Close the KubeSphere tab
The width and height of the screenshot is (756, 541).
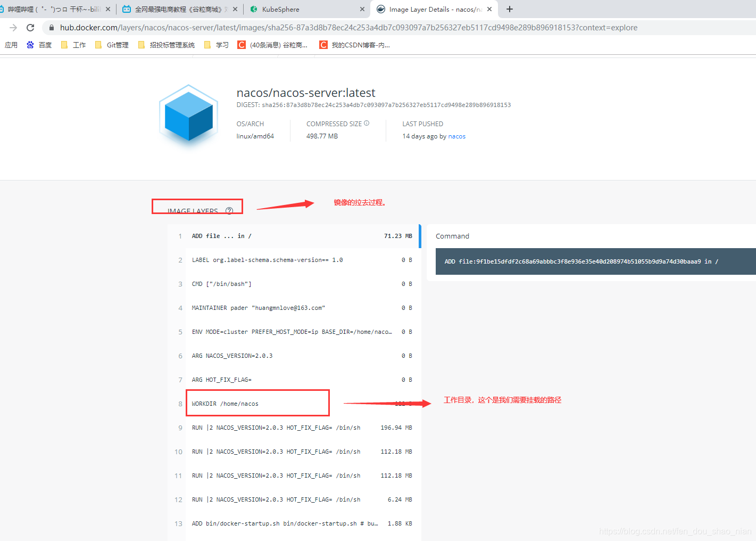point(362,9)
